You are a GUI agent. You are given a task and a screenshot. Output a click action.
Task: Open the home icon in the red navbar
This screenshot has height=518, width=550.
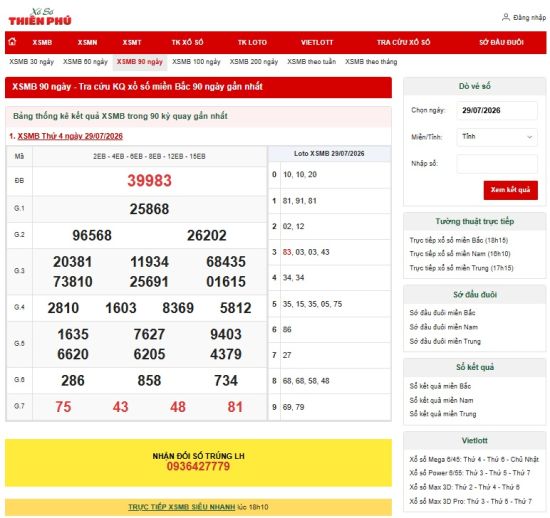[x=13, y=42]
